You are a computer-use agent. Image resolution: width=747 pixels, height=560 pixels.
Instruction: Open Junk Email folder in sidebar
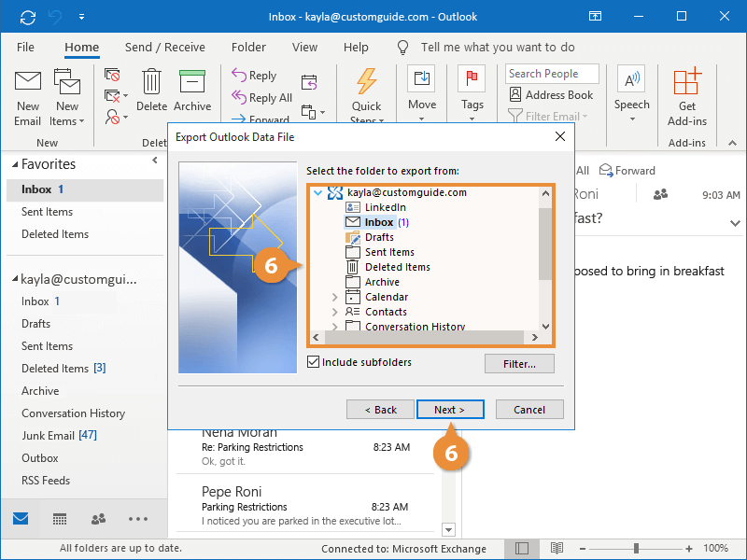coord(59,435)
